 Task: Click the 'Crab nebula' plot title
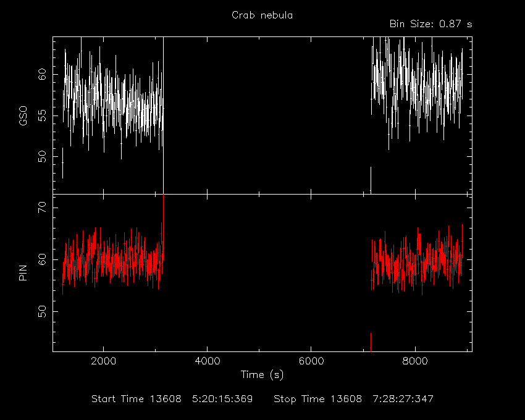pos(262,15)
